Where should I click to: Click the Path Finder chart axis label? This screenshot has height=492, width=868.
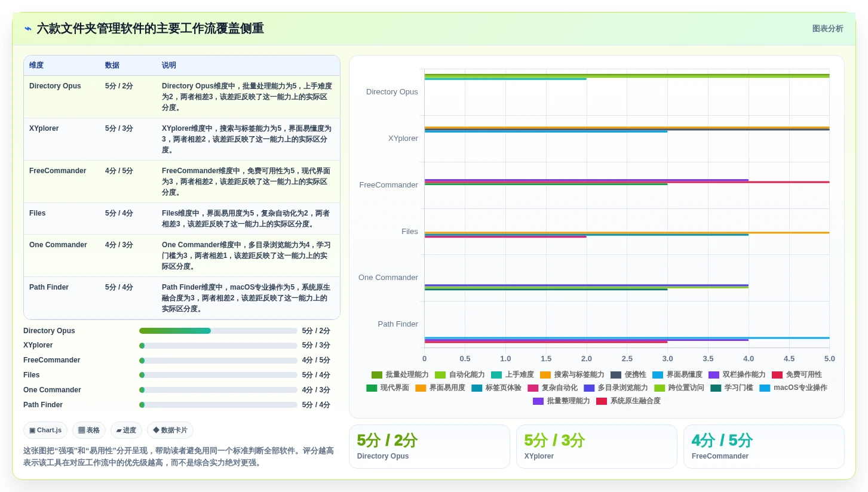[x=398, y=324]
